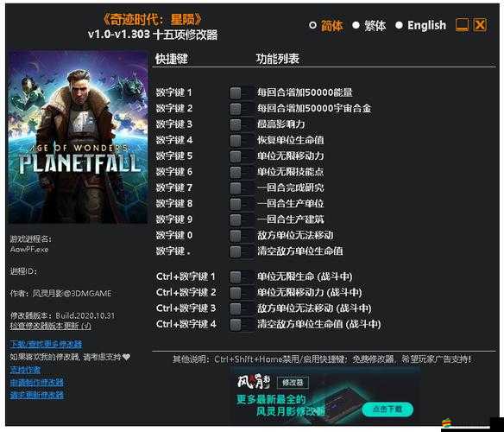Click the Planetfall game cover image
The width and height of the screenshot is (504, 432).
click(79, 137)
